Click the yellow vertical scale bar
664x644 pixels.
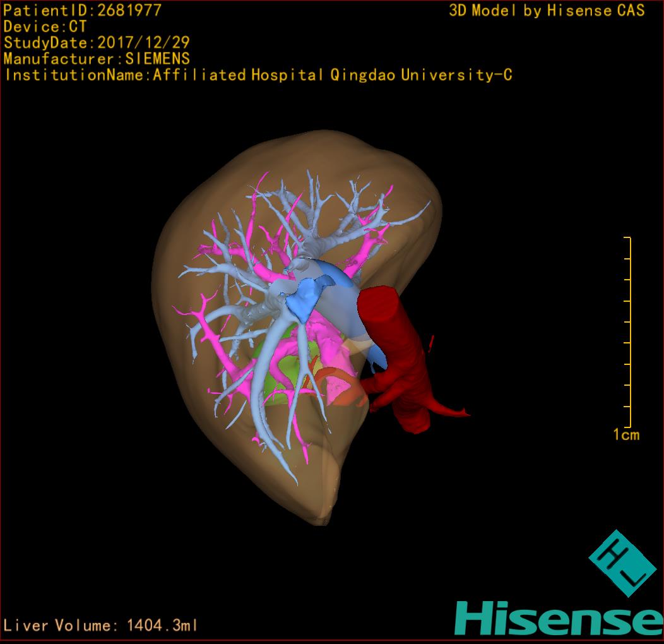629,331
